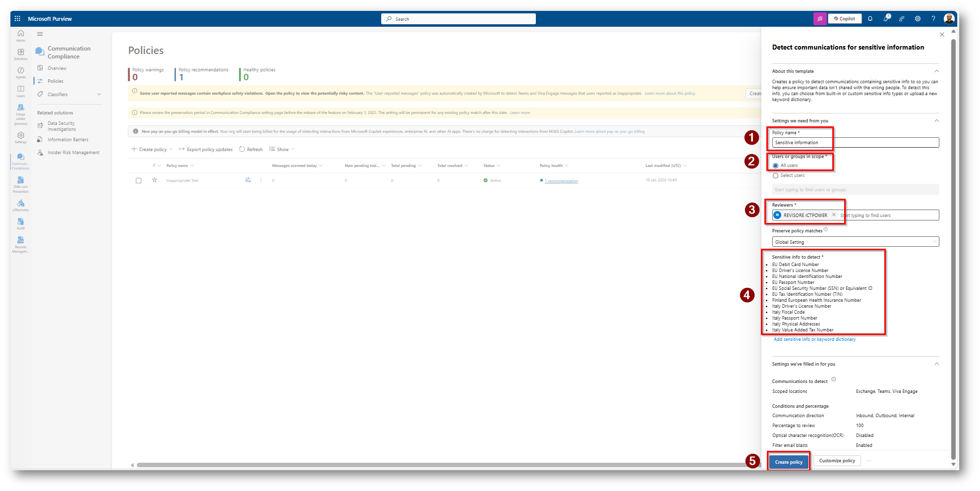Open more actions for Inappropriate Text

[261, 180]
